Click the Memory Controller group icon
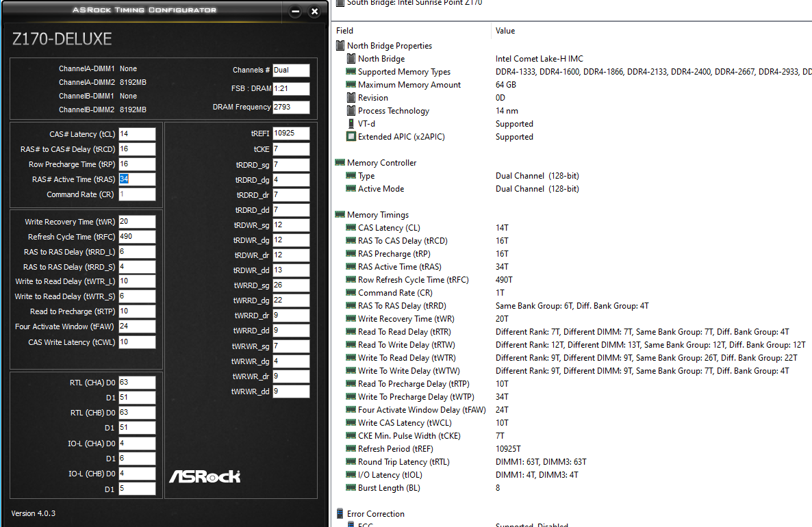 point(340,163)
